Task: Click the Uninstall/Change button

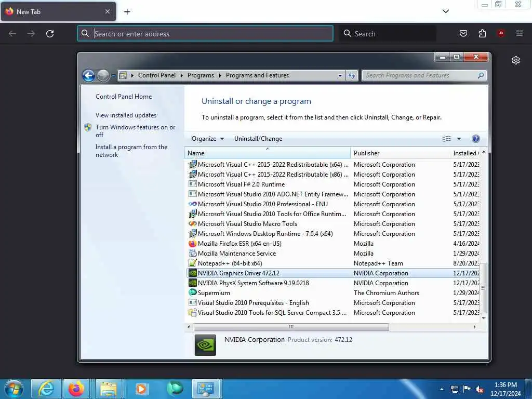Action: click(258, 138)
